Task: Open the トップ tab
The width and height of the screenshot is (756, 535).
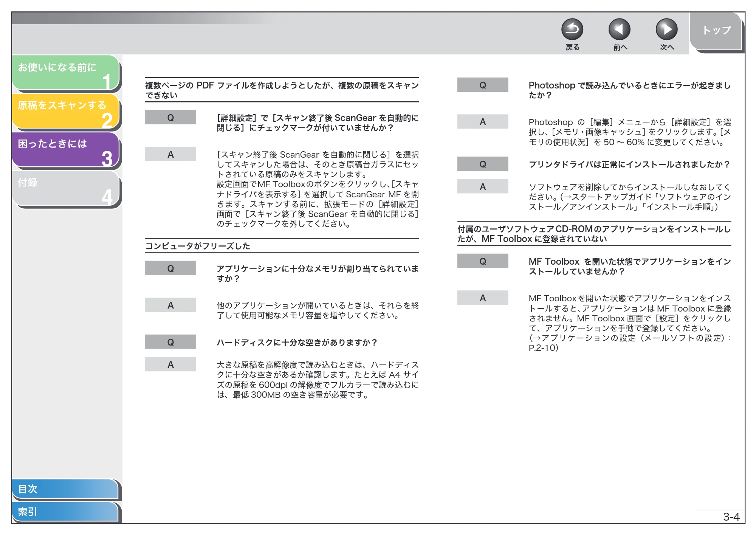Action: point(716,31)
